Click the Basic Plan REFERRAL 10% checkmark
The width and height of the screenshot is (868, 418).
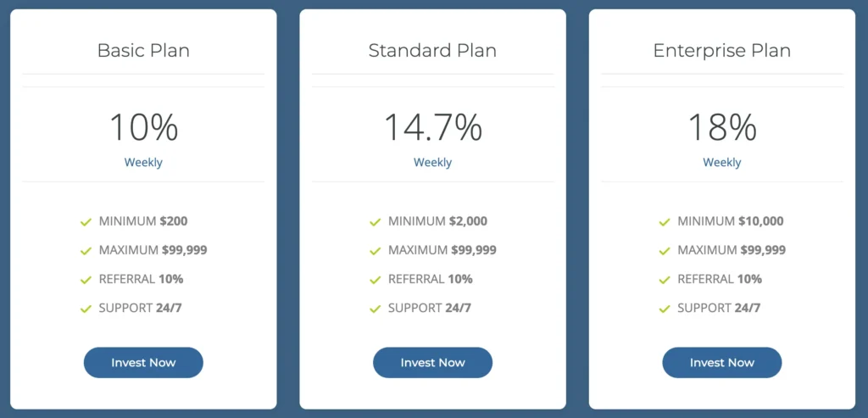(x=86, y=280)
